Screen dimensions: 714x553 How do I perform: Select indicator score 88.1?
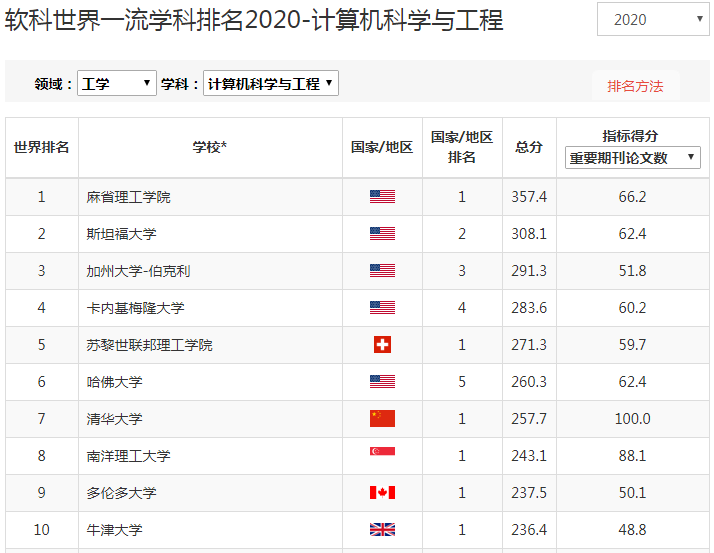click(x=632, y=456)
